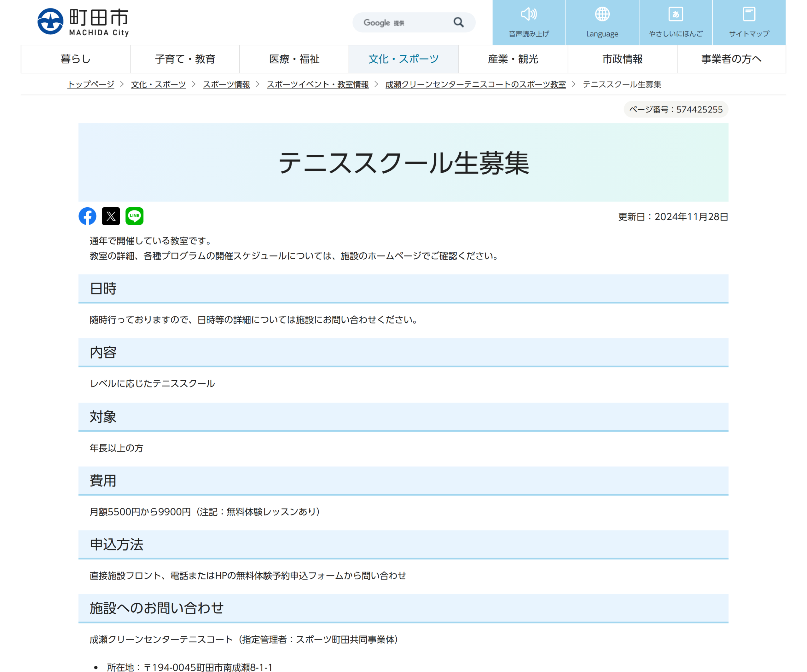Click the 年長以上の方 text
This screenshot has height=672, width=807.
116,448
